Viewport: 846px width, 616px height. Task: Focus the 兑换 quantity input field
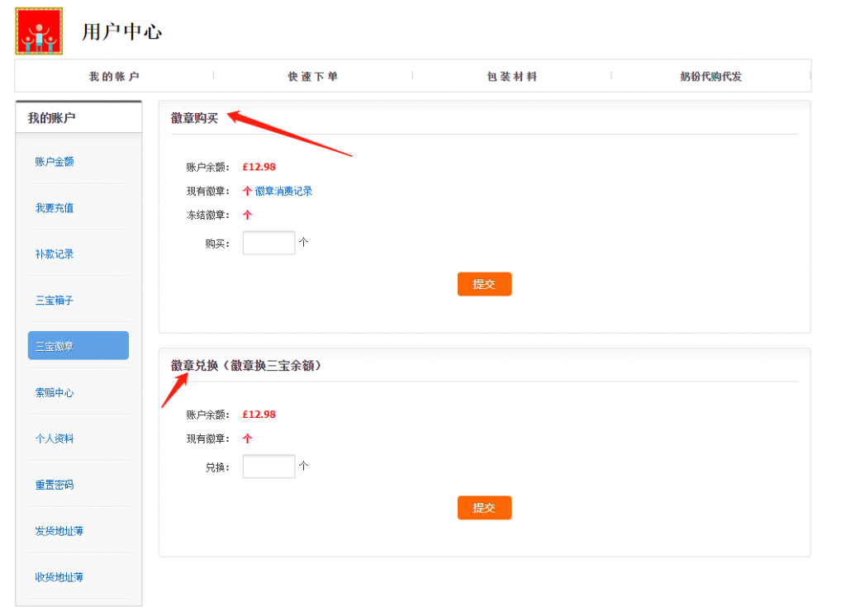click(x=269, y=467)
